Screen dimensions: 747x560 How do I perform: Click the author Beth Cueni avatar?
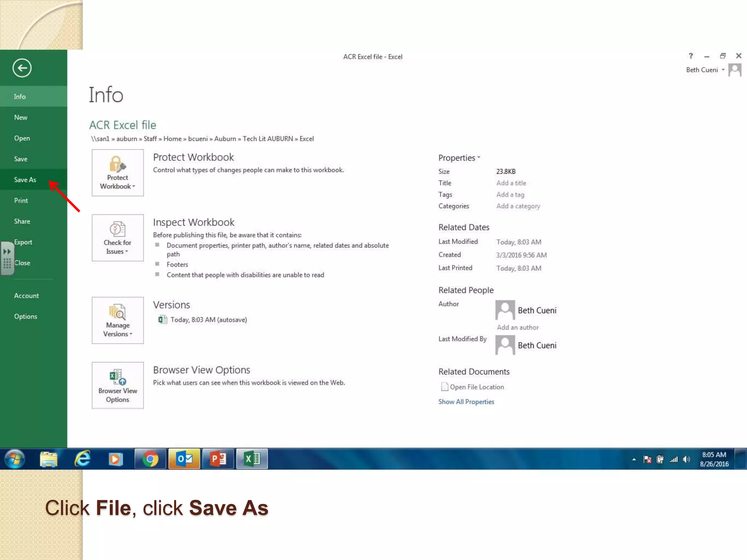(x=505, y=310)
